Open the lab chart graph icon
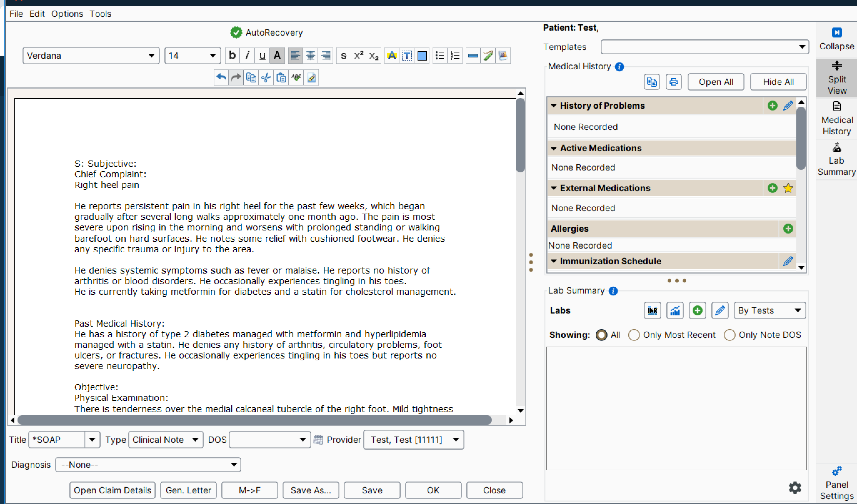 [675, 310]
